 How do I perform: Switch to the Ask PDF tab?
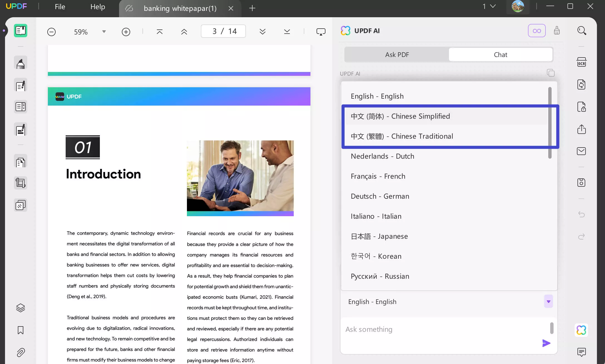point(397,54)
